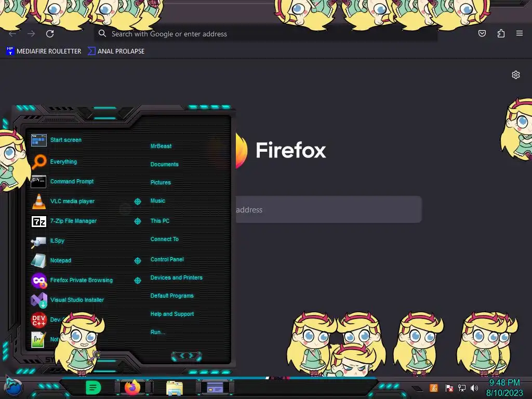Click the orange Everything magnifier icon

(x=39, y=162)
